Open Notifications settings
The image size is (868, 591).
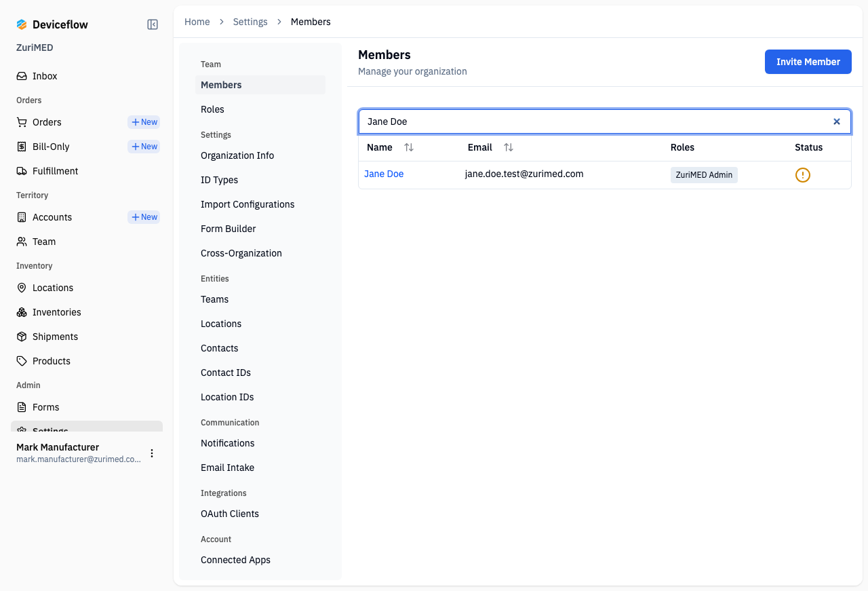(x=260, y=443)
